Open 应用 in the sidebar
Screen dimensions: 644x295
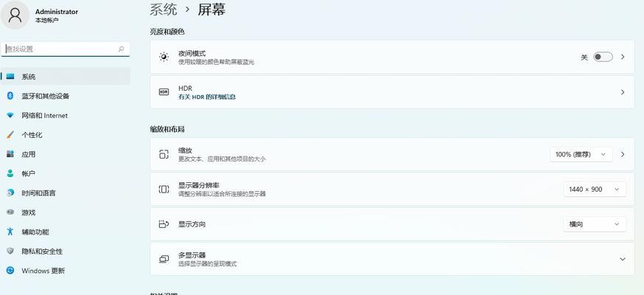66,154
